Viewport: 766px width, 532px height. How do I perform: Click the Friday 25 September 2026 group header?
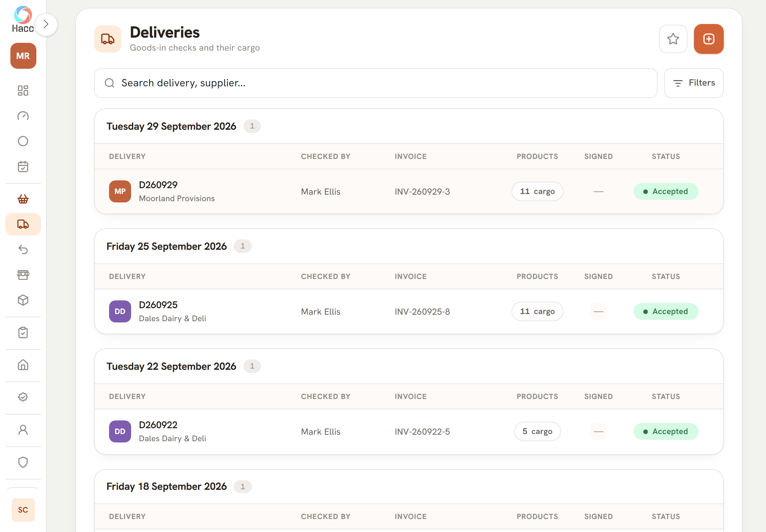tap(409, 246)
